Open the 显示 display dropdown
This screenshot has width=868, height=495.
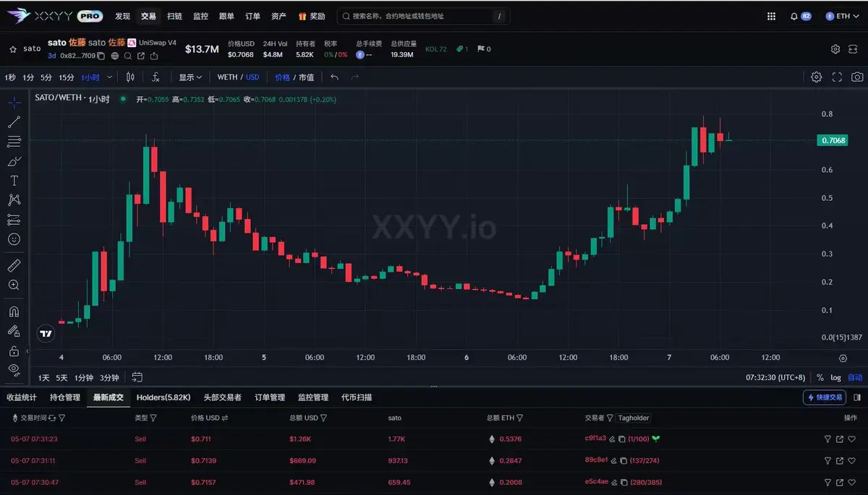[190, 77]
